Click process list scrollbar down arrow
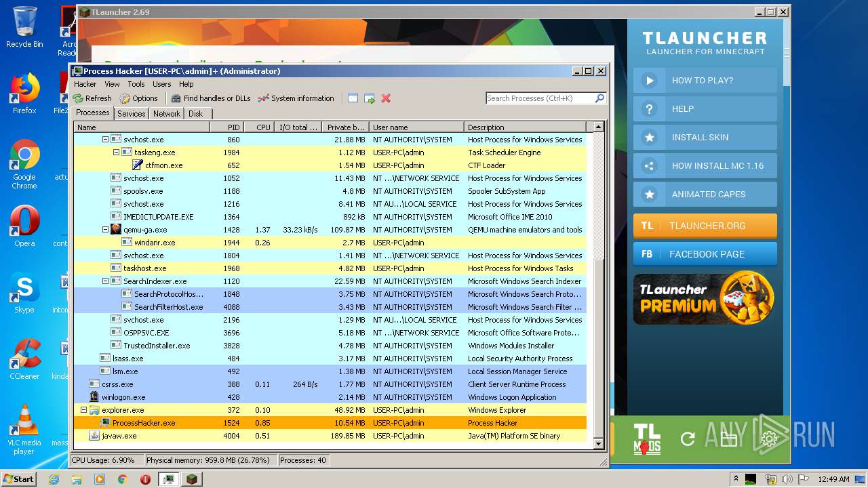The height and width of the screenshot is (488, 868). (598, 444)
